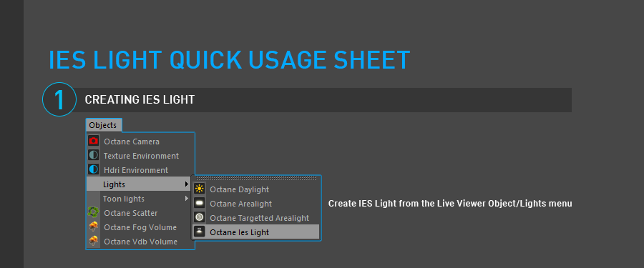The image size is (644, 268).
Task: Click the Octane Daylight sun icon
Action: click(200, 189)
